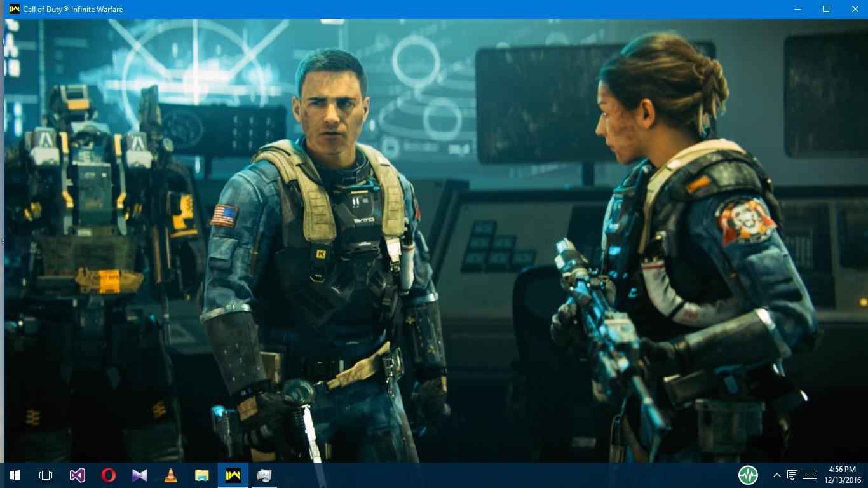
Task: Open the Action Center notifications
Action: click(x=792, y=475)
